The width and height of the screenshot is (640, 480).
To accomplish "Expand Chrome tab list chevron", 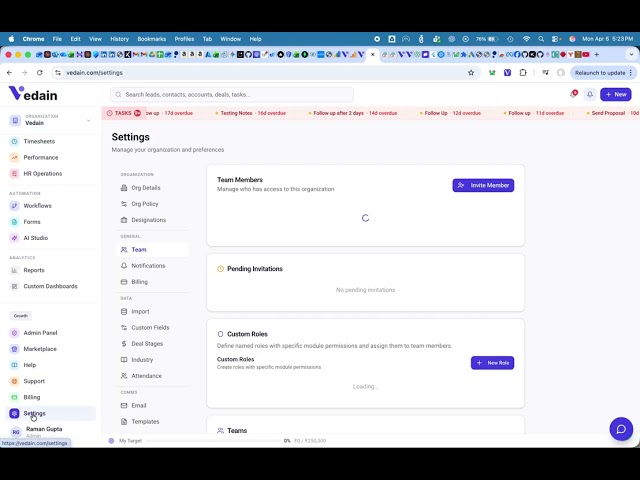I will click(631, 54).
